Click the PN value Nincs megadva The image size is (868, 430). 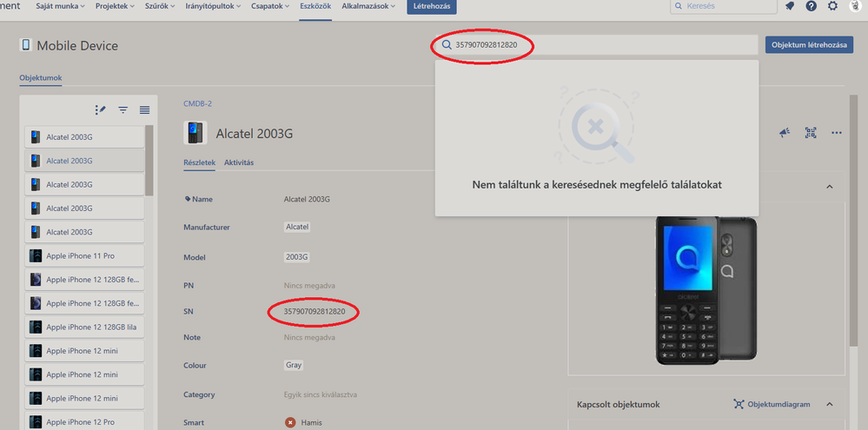coord(309,286)
